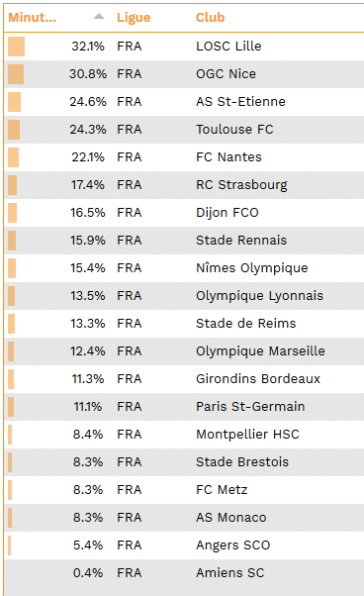Choose FC Nantes club name
Viewport: 364px width, 596px height.
(x=228, y=157)
